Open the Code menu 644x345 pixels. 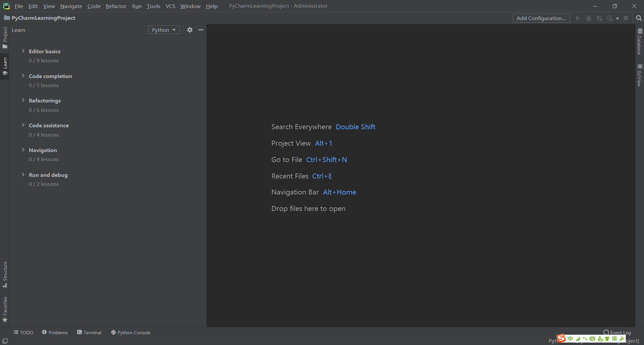[94, 6]
